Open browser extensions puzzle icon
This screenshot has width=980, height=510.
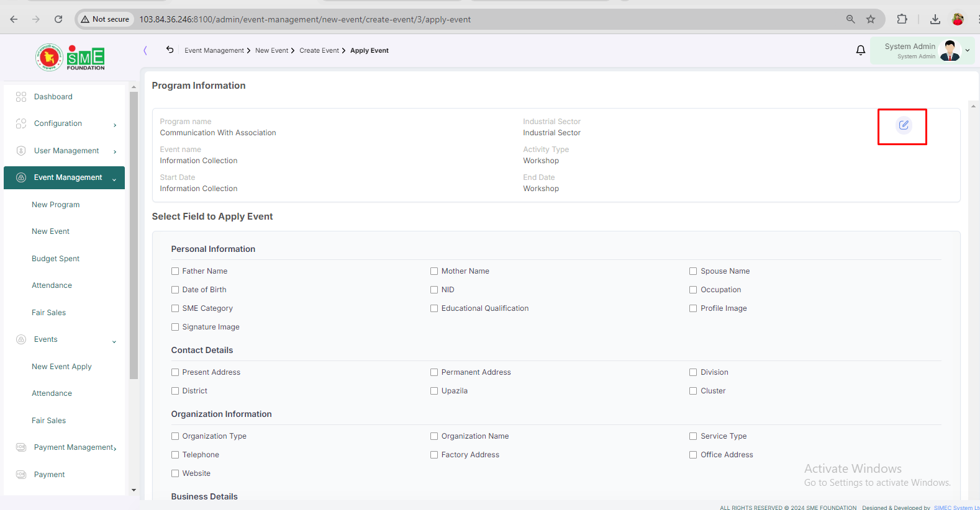pos(902,19)
